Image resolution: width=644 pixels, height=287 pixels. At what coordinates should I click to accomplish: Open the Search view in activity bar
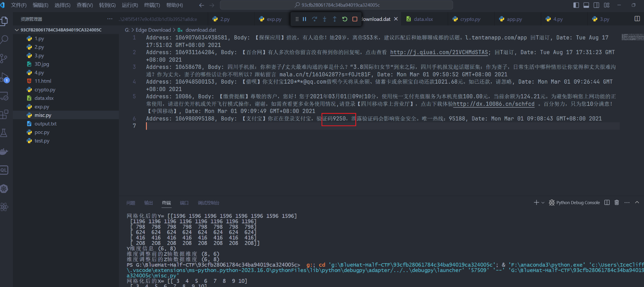(4, 40)
